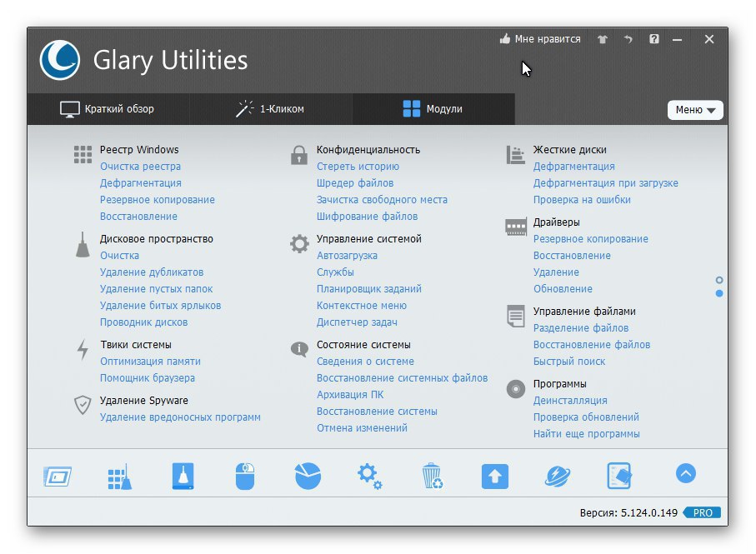Click the thumbs-up 'Мне нравится' icon

505,38
